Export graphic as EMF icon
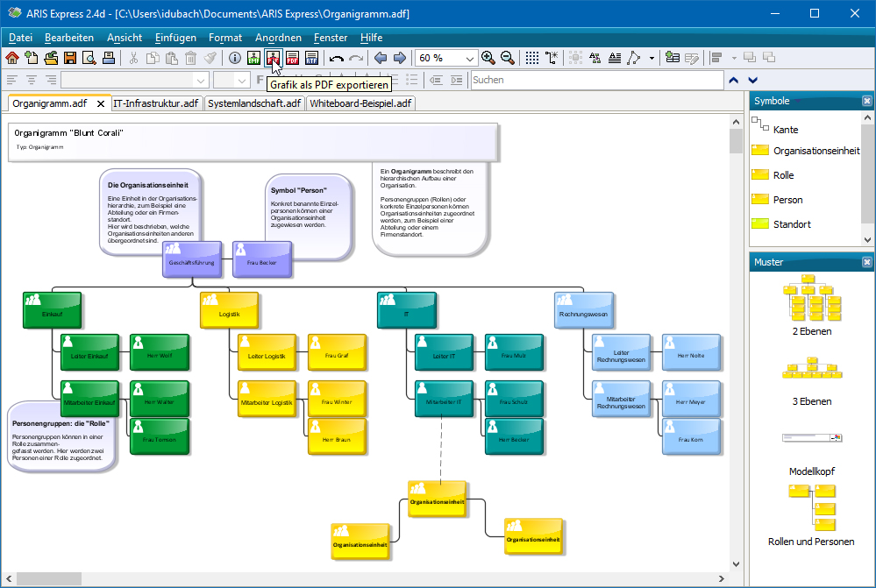This screenshot has width=876, height=588. pos(253,58)
